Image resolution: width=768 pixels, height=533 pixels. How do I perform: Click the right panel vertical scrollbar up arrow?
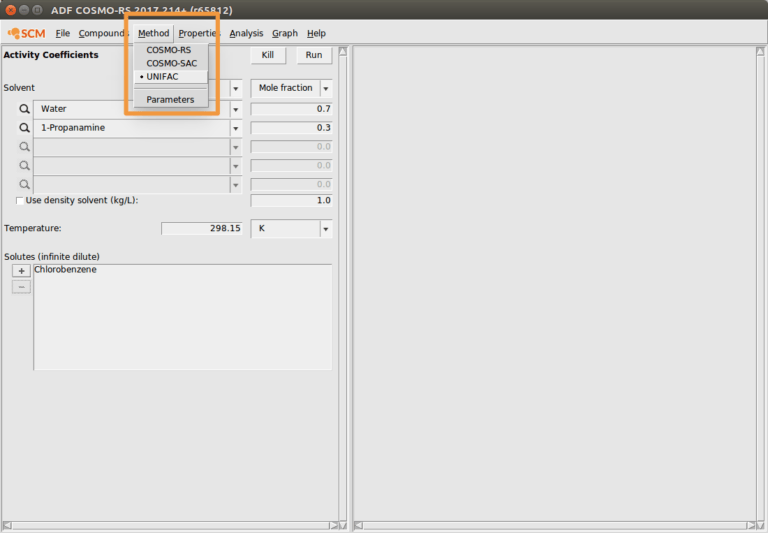pos(760,51)
